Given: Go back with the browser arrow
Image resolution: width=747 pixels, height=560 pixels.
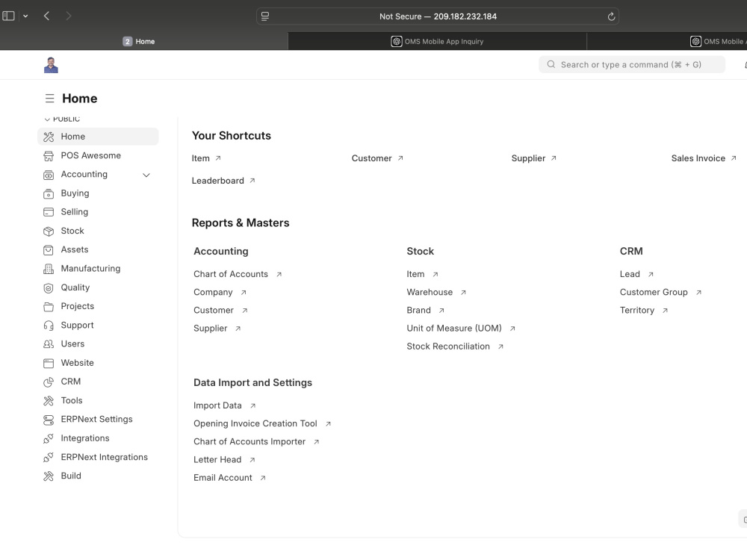Looking at the screenshot, I should (46, 16).
